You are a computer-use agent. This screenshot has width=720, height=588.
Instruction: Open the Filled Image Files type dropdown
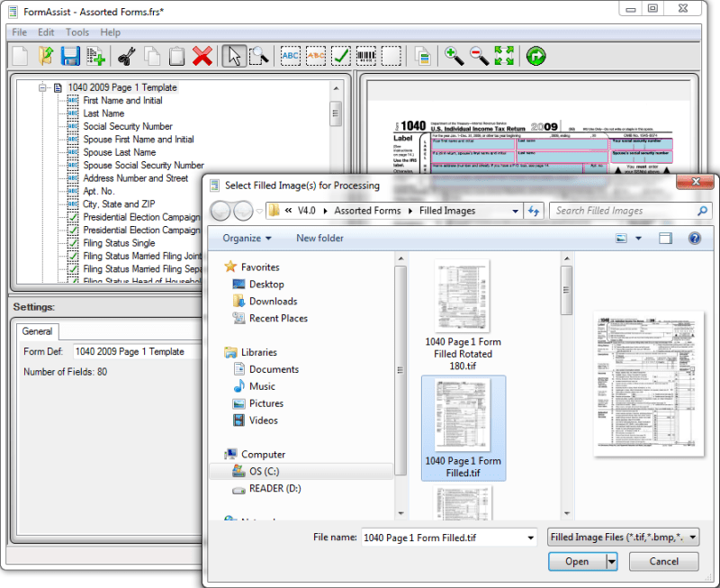coord(623,537)
